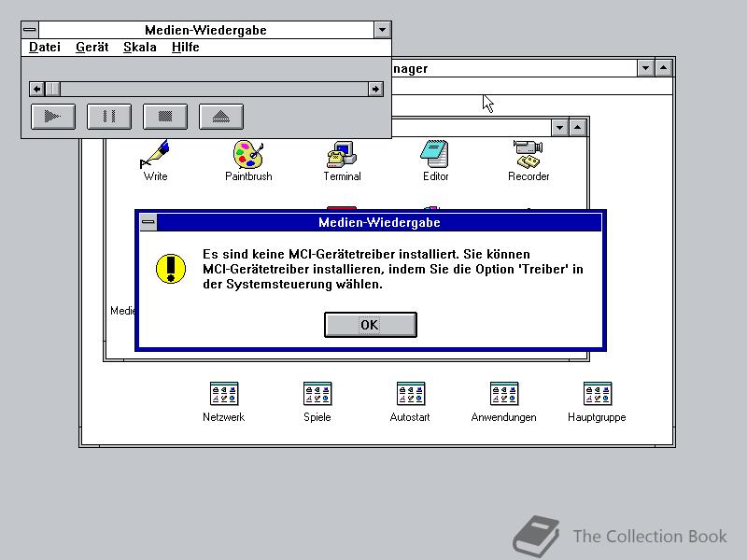This screenshot has width=747, height=560.
Task: Maximize the inner program group window
Action: click(577, 127)
